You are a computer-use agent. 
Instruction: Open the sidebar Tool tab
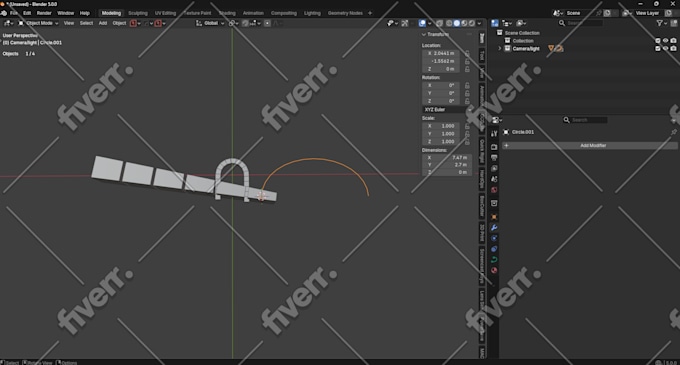tap(481, 55)
